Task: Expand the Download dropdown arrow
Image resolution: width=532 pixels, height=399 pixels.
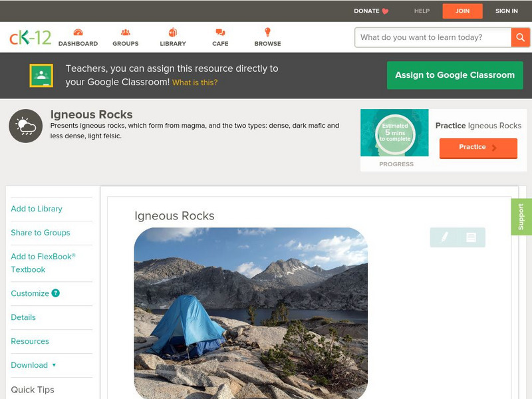Action: pyautogui.click(x=54, y=365)
